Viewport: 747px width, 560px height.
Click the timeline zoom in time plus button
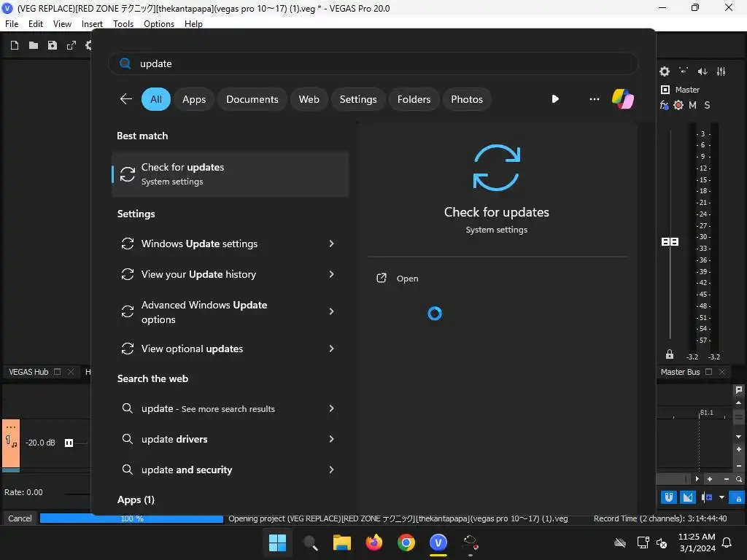[x=710, y=479]
